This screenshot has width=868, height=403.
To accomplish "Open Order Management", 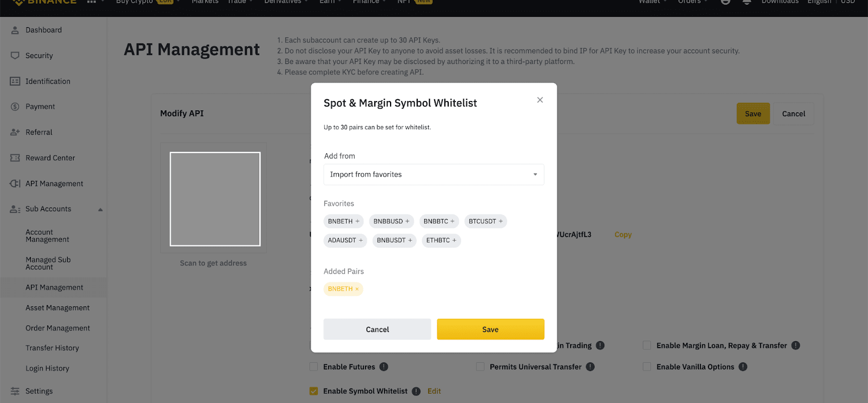I will (x=58, y=328).
